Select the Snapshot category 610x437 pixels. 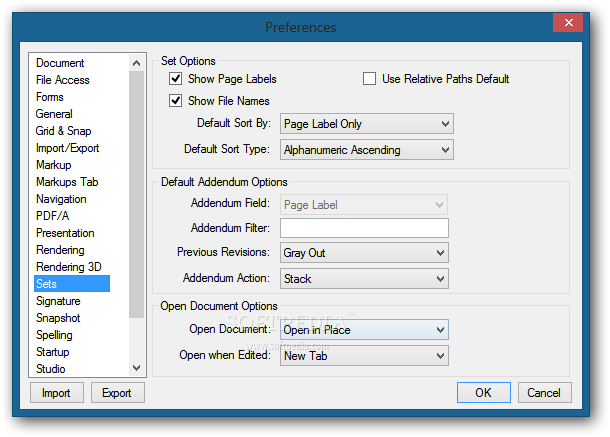58,318
